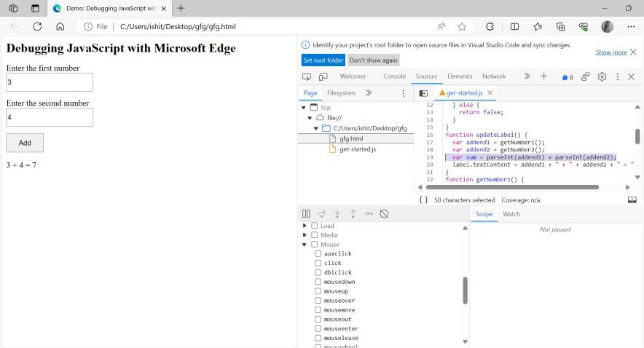Pause script execution
644x348 pixels.
[306, 214]
